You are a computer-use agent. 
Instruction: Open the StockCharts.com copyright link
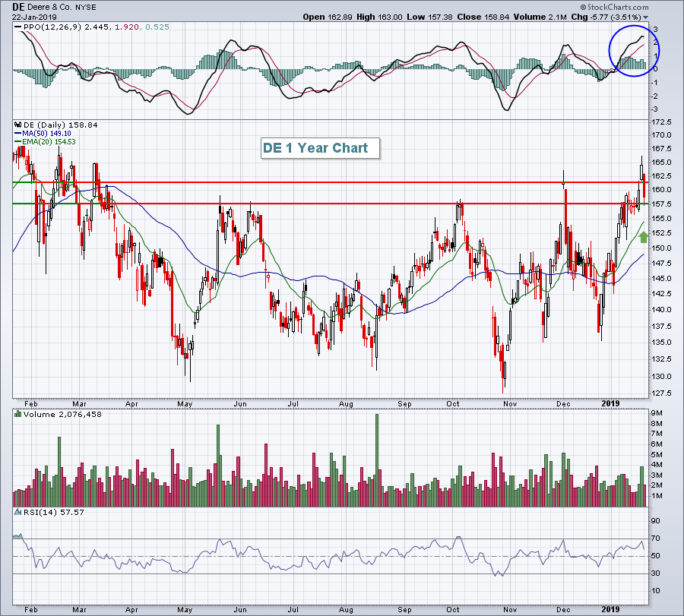[614, 7]
